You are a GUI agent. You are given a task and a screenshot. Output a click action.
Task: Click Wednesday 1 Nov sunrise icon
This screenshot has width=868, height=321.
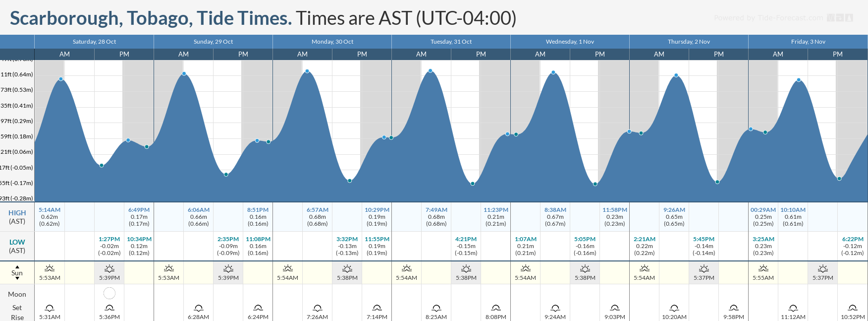[x=526, y=268]
